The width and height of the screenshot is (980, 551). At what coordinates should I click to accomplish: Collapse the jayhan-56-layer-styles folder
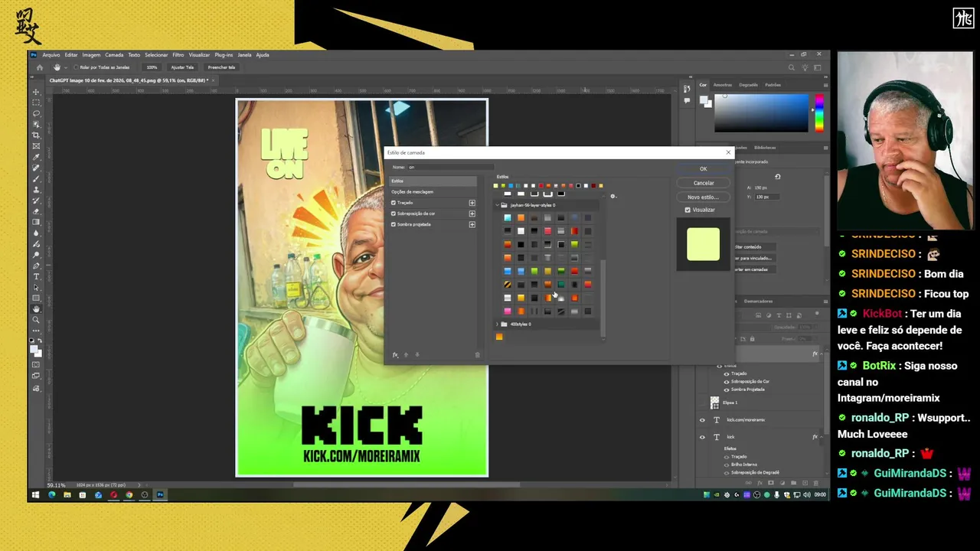tap(498, 205)
